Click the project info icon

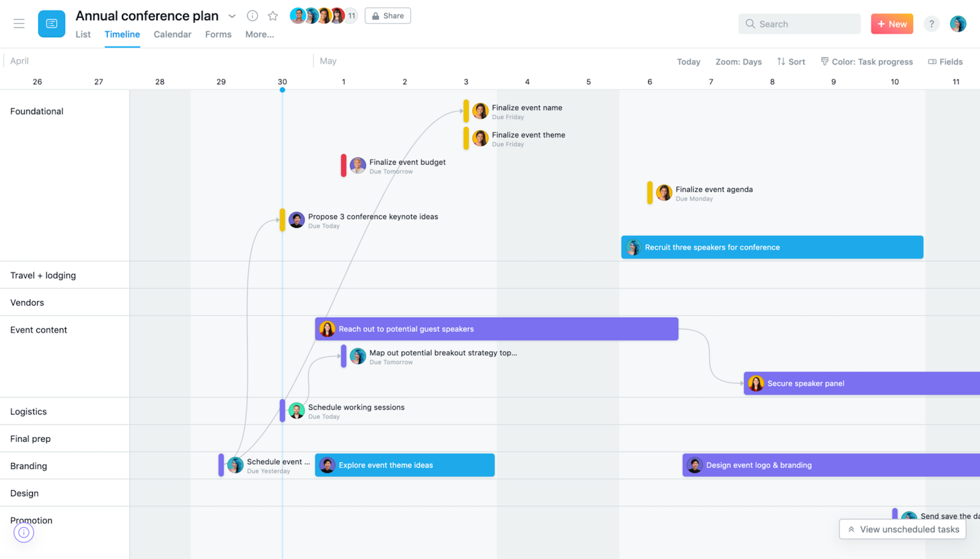[x=252, y=15]
